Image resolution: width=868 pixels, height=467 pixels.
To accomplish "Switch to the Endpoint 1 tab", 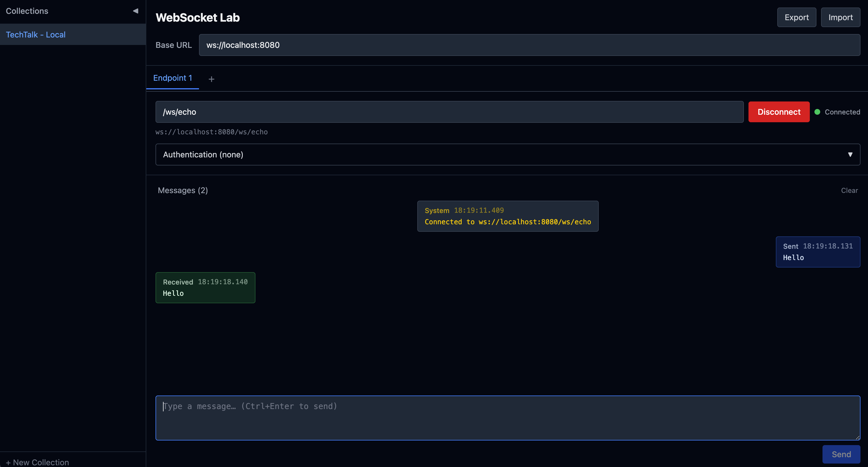I will (173, 78).
